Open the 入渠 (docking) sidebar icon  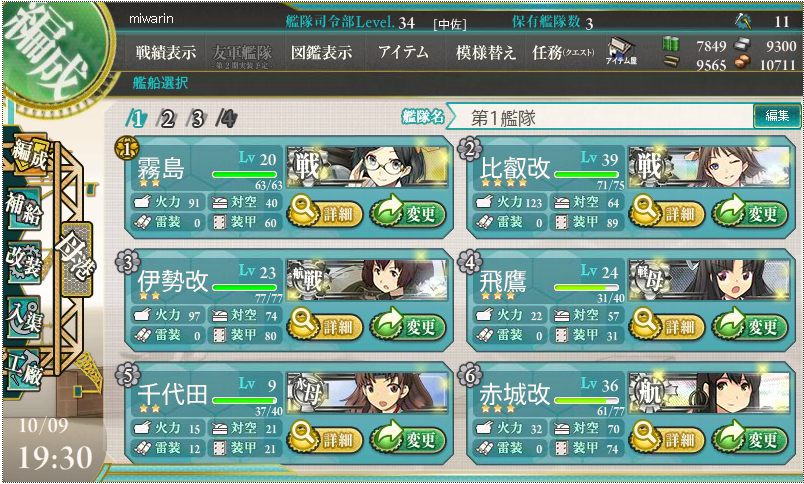pos(23,317)
